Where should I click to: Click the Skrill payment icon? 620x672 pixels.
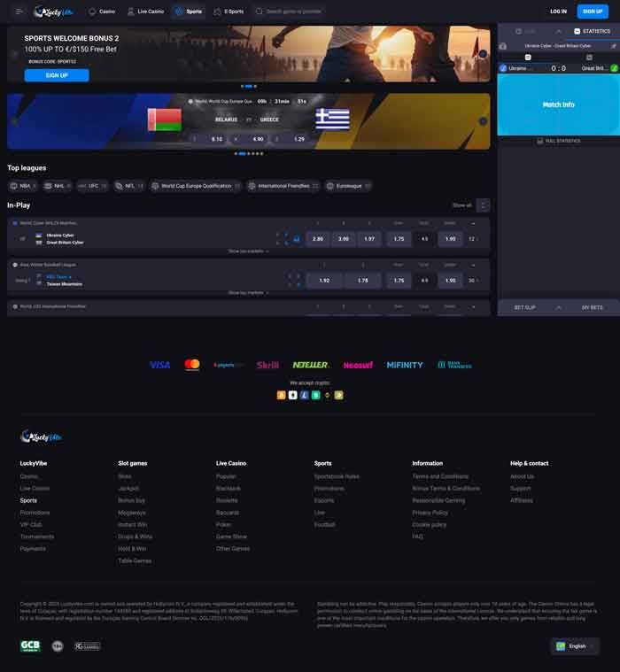coord(267,365)
